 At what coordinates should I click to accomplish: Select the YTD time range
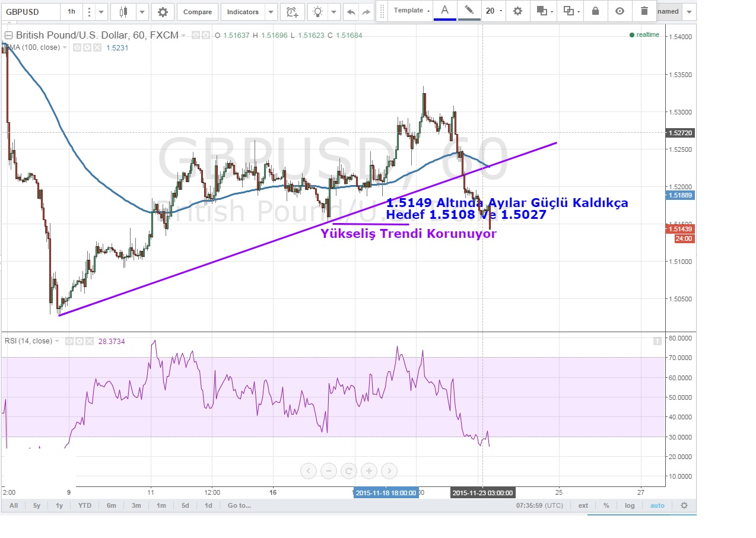tap(85, 505)
